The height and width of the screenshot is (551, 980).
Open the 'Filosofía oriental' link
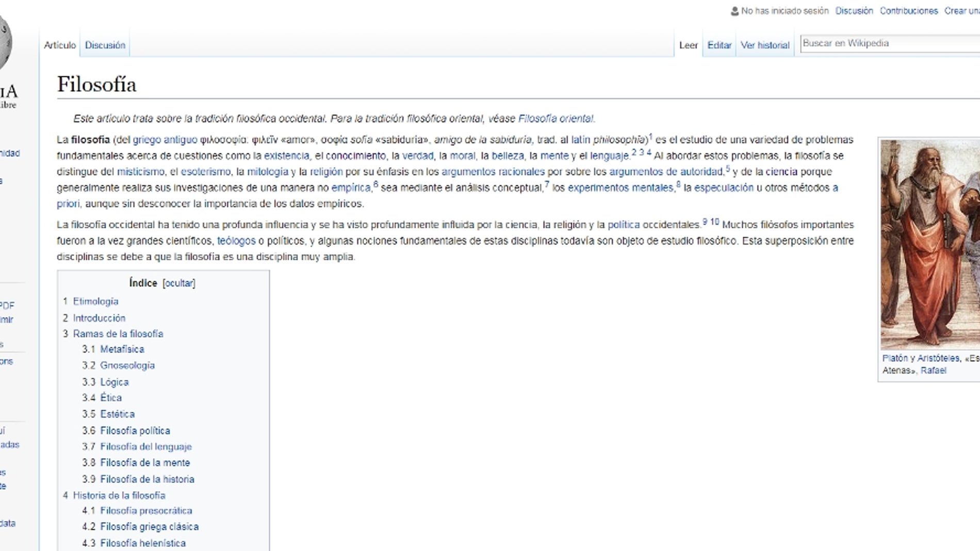[556, 119]
